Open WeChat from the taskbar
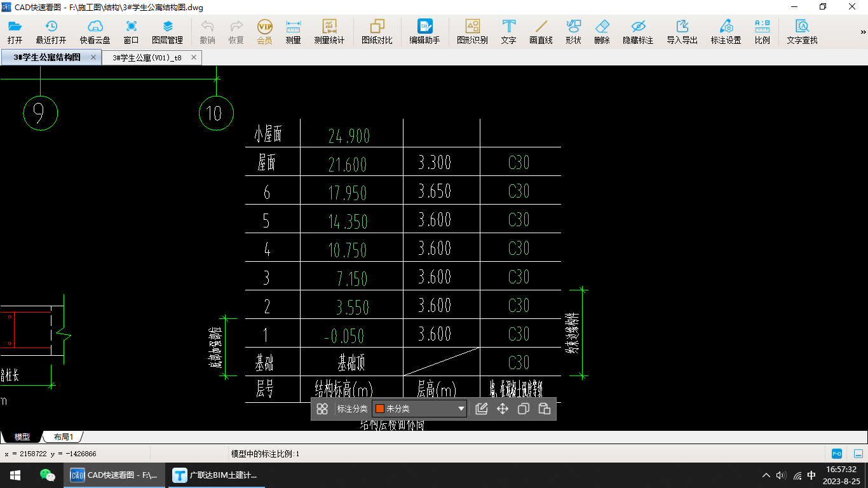This screenshot has height=488, width=868. [47, 475]
